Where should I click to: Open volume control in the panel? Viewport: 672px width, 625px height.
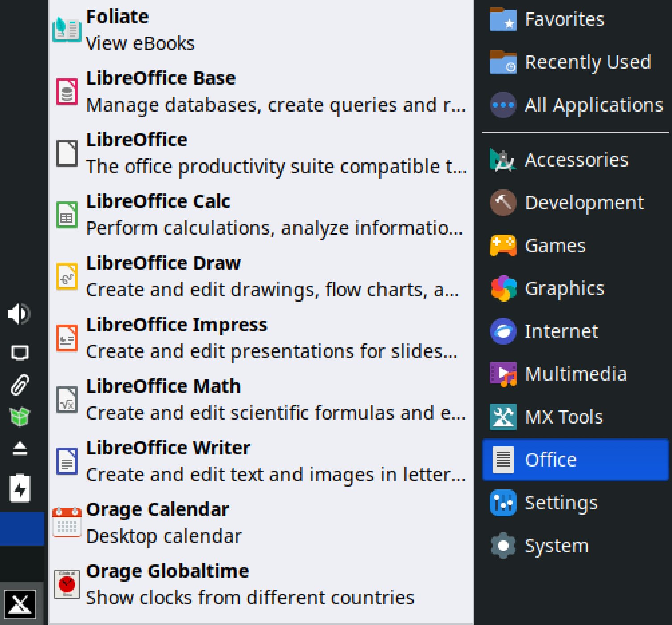(20, 314)
